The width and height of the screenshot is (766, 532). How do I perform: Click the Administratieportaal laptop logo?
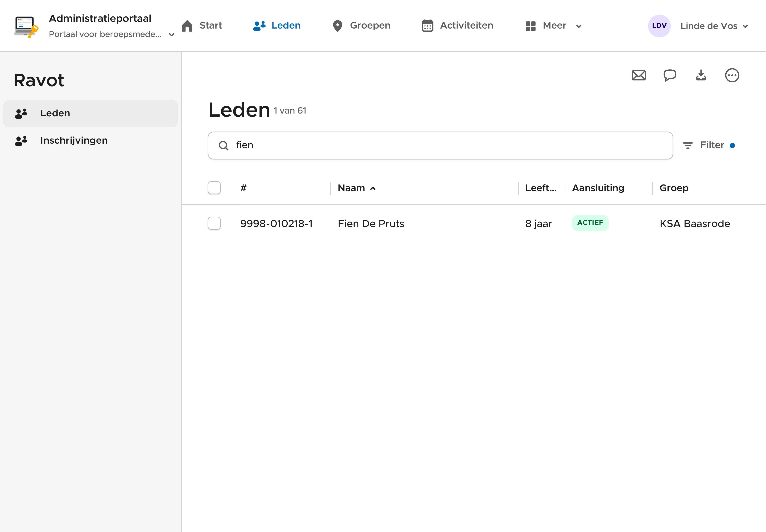pyautogui.click(x=26, y=27)
